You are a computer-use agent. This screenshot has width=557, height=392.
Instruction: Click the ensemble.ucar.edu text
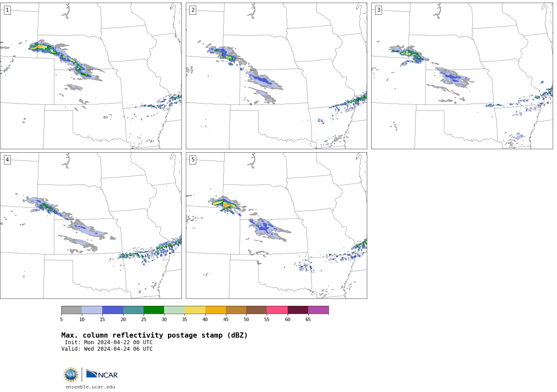[91, 387]
